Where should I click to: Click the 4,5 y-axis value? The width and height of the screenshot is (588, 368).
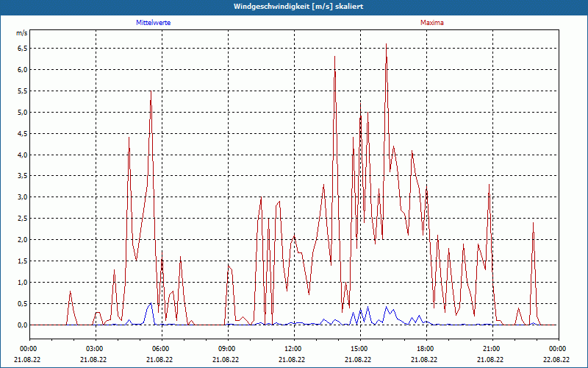pos(22,134)
